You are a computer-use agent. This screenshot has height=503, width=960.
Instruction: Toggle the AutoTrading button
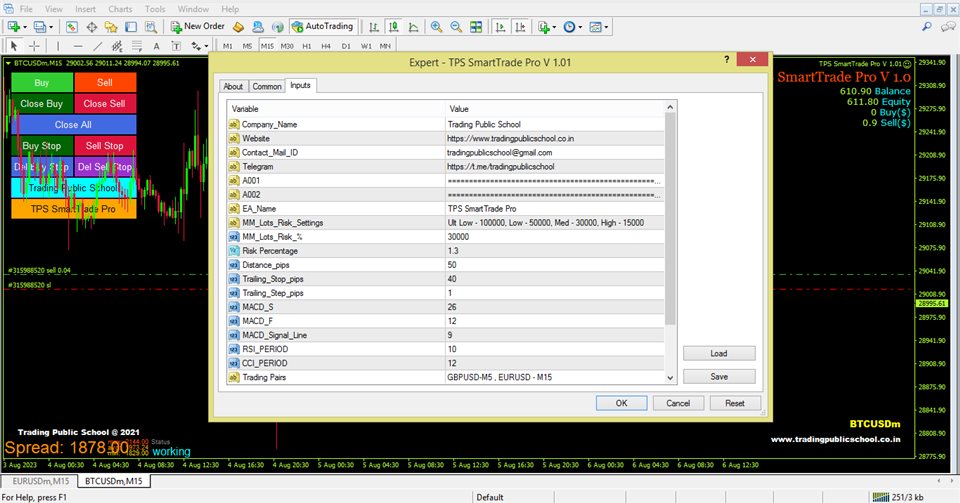click(x=323, y=26)
